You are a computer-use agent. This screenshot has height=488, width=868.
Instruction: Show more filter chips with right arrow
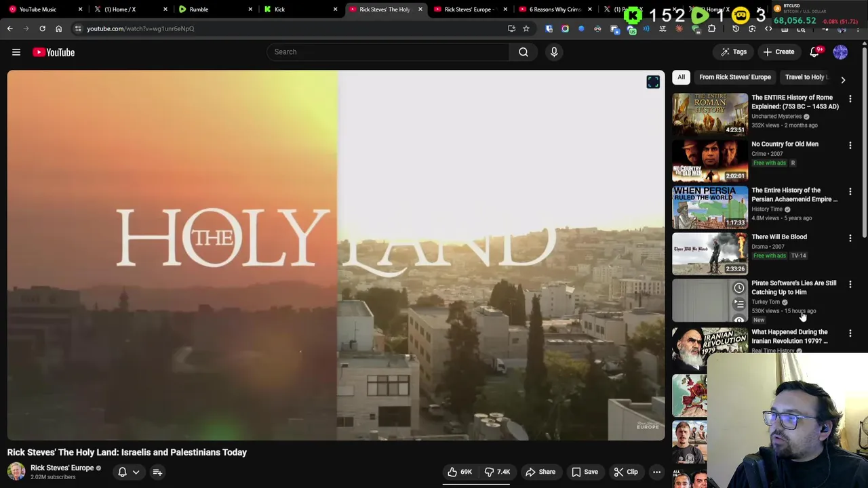click(x=843, y=80)
